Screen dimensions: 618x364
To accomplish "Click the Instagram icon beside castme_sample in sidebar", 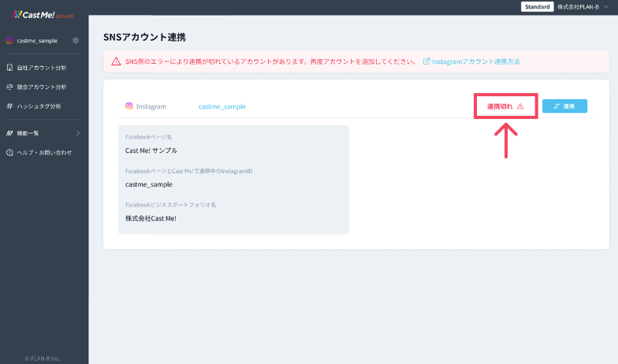I will point(9,41).
